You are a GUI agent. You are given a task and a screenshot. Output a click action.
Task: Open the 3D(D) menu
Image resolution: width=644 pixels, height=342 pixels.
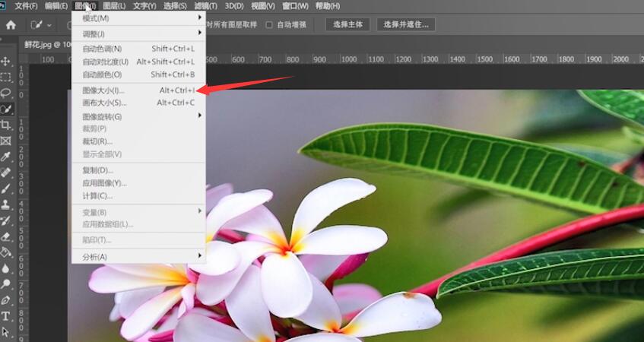click(234, 6)
